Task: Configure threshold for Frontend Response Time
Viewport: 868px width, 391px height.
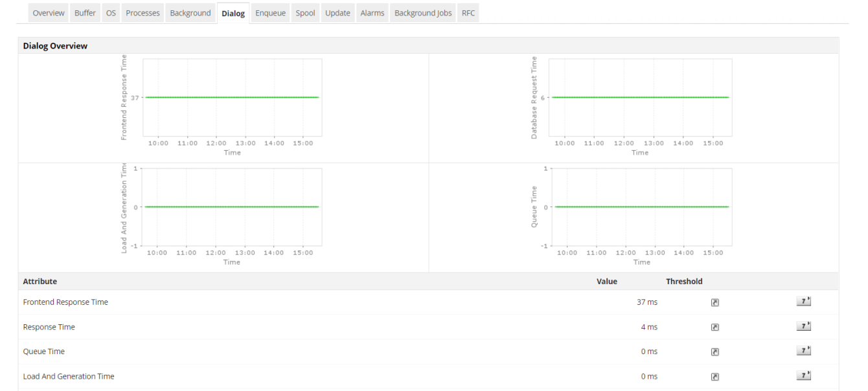Action: [714, 302]
